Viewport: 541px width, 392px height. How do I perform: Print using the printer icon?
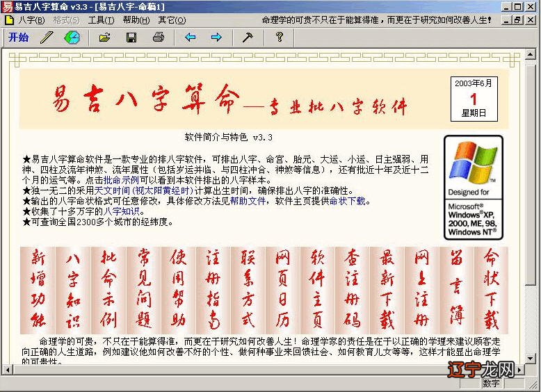coord(159,38)
